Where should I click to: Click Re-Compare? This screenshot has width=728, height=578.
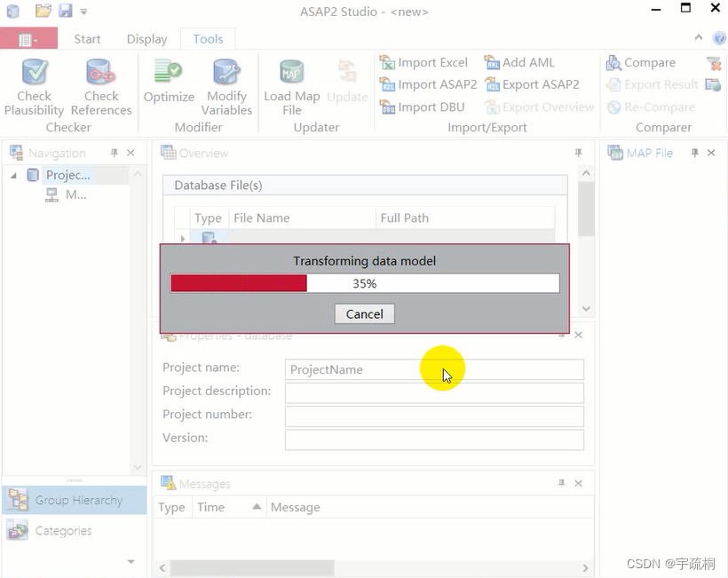coord(651,107)
